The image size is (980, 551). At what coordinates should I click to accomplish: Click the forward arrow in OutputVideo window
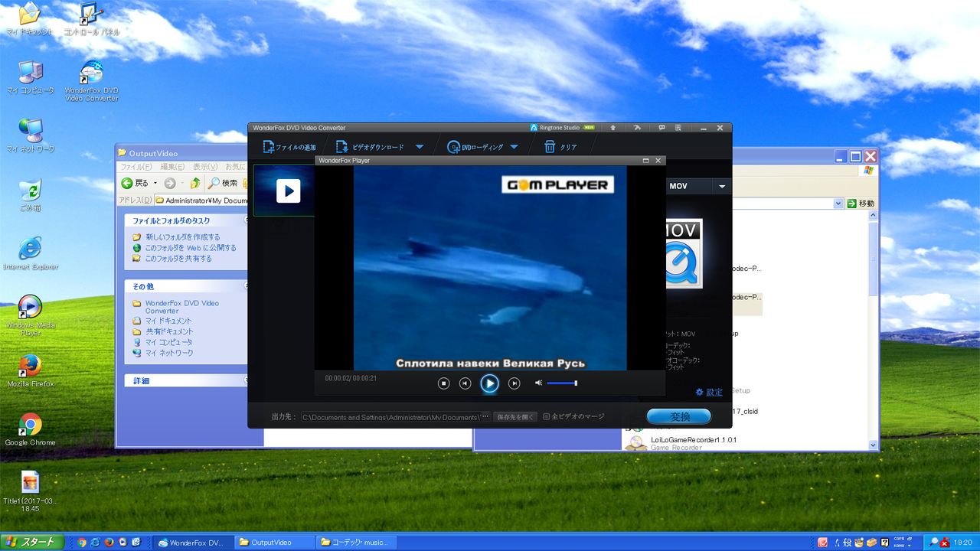pyautogui.click(x=169, y=183)
